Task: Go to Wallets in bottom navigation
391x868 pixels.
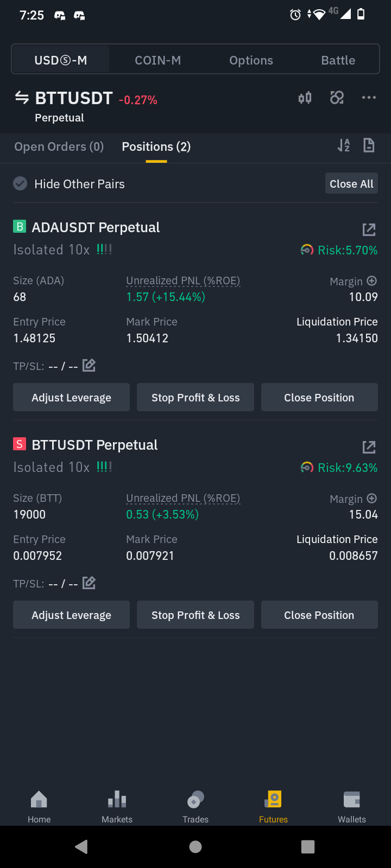Action: point(352,807)
